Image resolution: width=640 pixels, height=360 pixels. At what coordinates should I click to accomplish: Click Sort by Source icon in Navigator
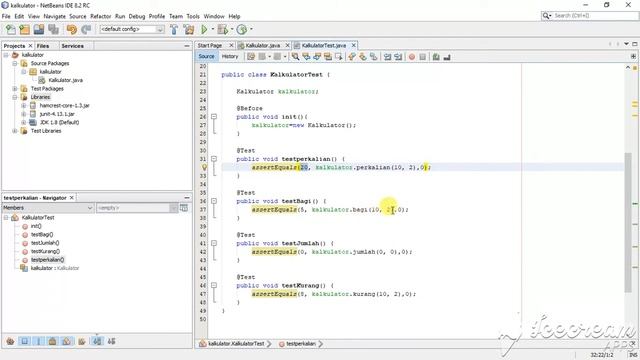pos(111,341)
